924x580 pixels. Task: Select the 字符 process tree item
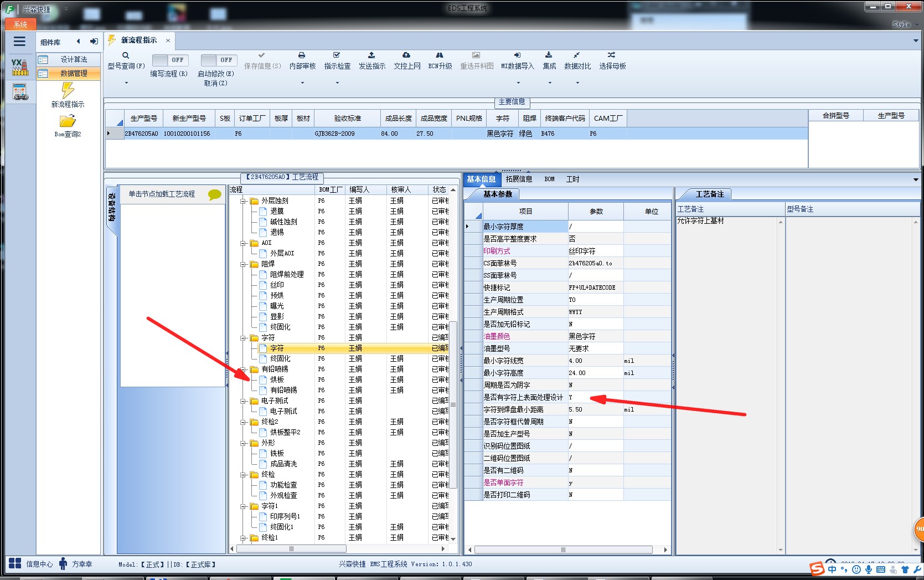pos(277,348)
